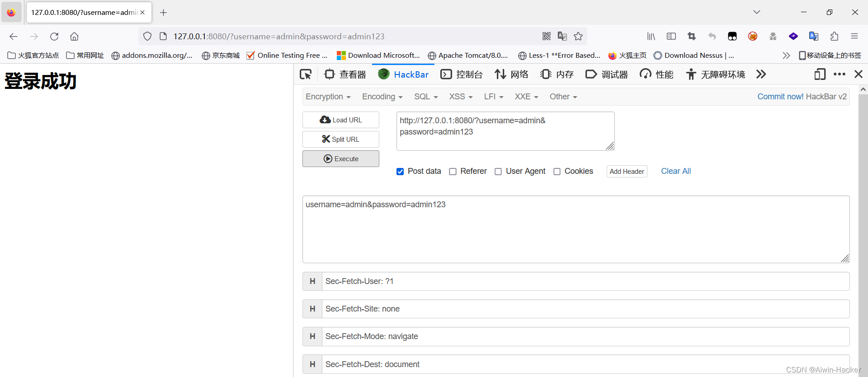Open the Firefox application menu

[x=854, y=36]
